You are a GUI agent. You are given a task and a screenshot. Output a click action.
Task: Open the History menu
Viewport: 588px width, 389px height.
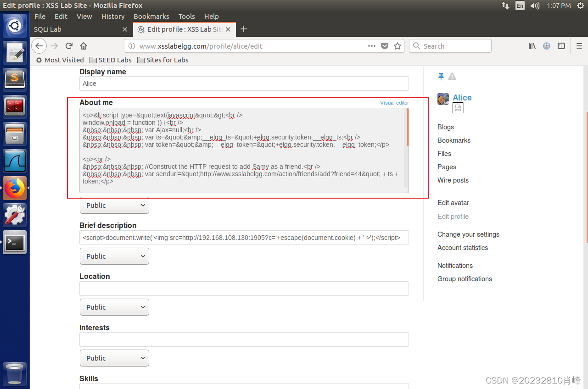point(113,17)
